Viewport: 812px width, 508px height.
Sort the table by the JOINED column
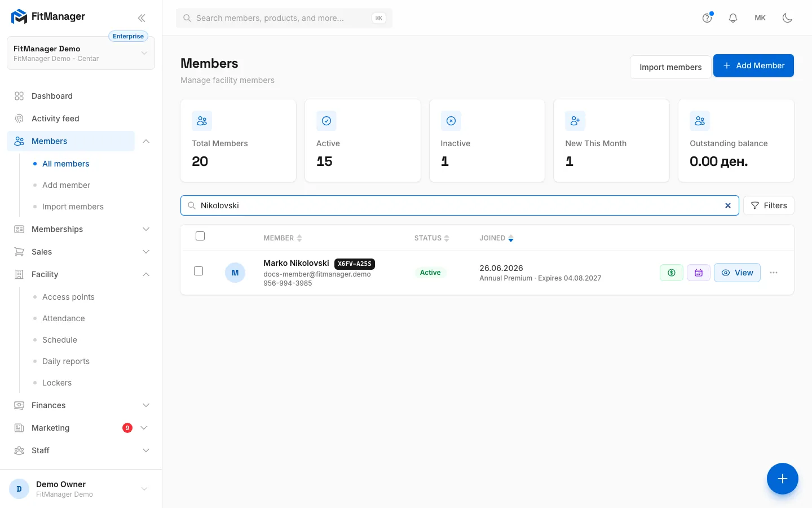coord(496,238)
